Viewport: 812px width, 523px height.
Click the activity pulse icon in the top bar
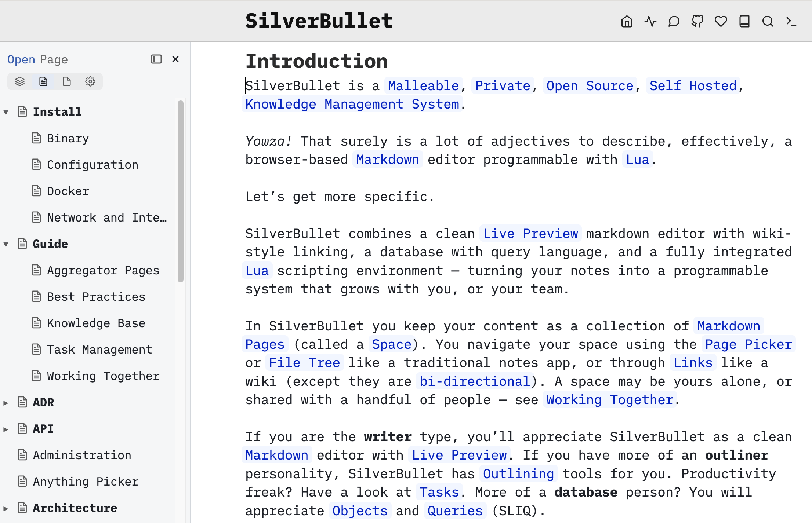tap(650, 21)
